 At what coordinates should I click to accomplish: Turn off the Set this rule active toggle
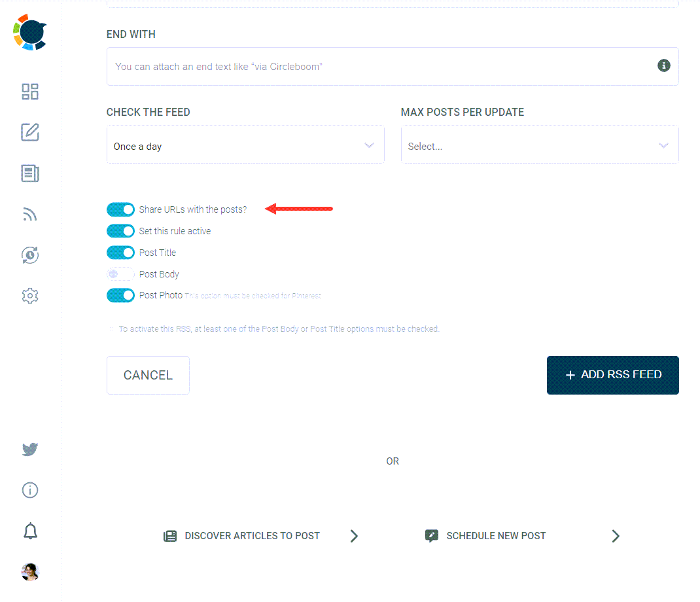120,230
